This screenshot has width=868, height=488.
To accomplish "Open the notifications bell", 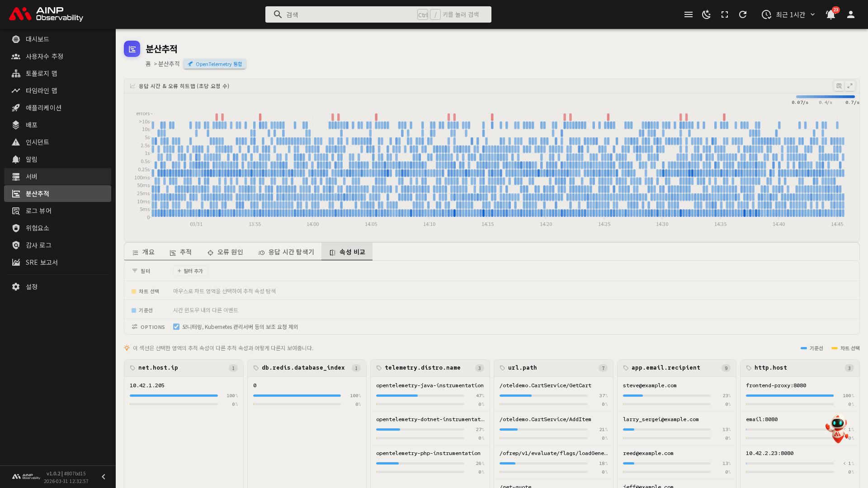I will [830, 14].
